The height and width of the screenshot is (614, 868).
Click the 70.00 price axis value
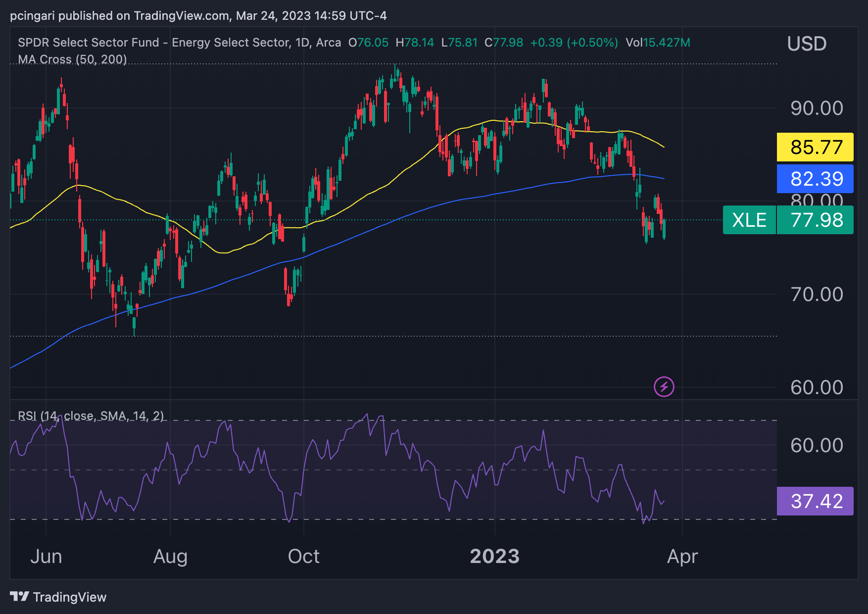point(817,294)
